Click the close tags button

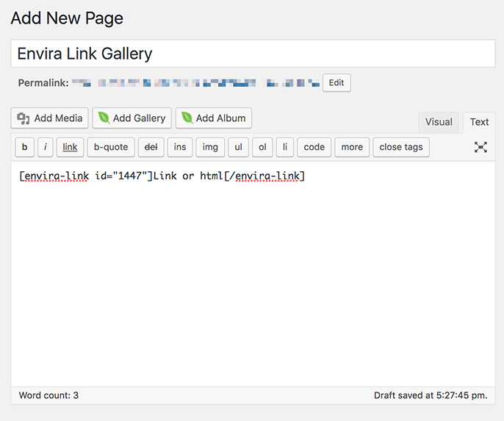[x=401, y=147]
